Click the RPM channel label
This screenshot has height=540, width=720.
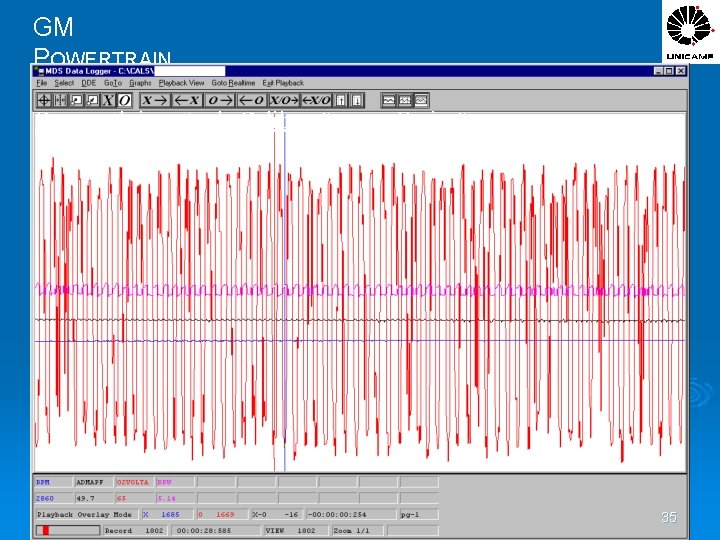click(54, 482)
